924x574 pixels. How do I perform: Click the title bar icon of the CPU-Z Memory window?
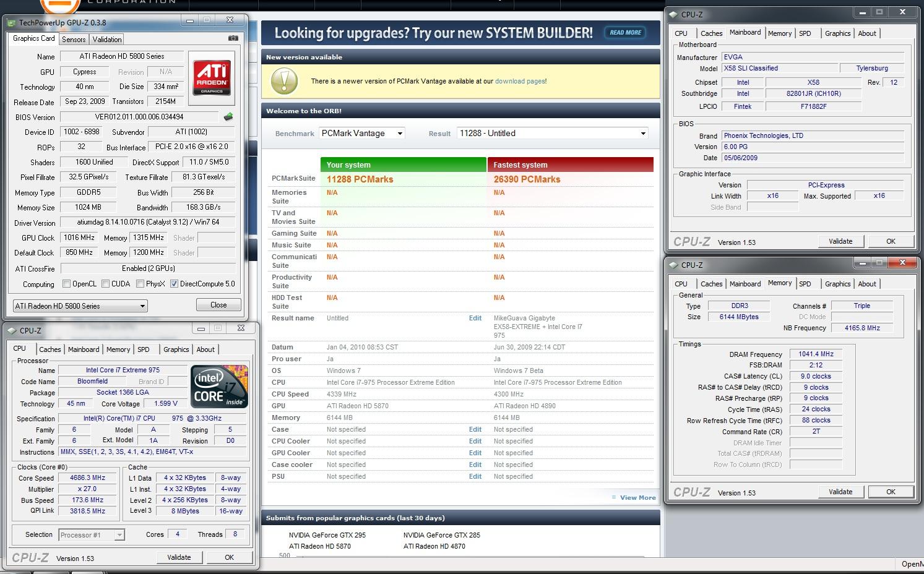coord(673,265)
